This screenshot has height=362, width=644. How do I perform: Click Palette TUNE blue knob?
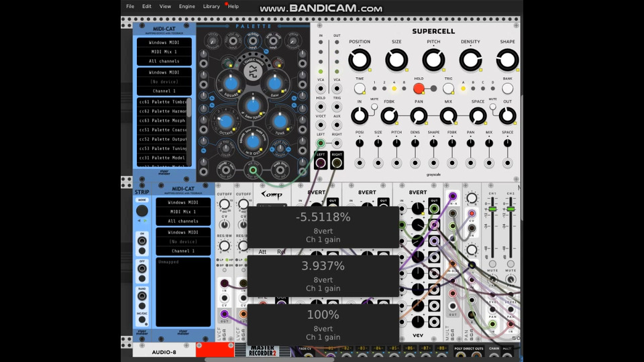click(x=280, y=121)
